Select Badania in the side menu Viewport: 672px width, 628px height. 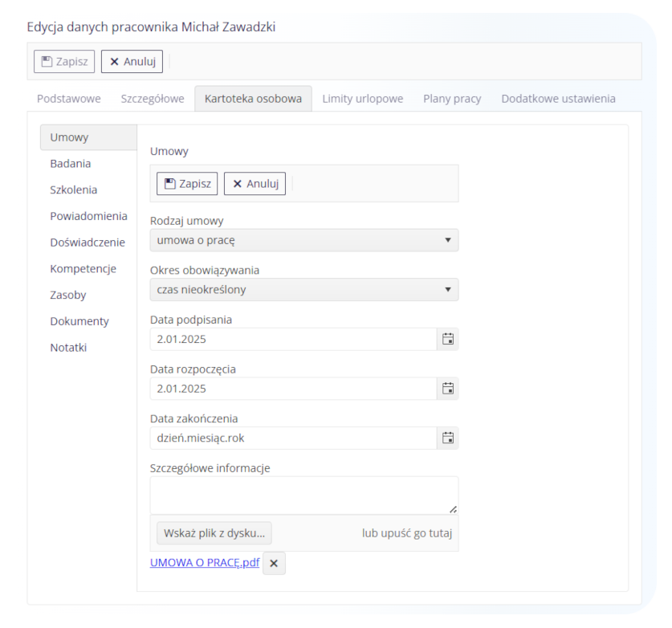71,163
